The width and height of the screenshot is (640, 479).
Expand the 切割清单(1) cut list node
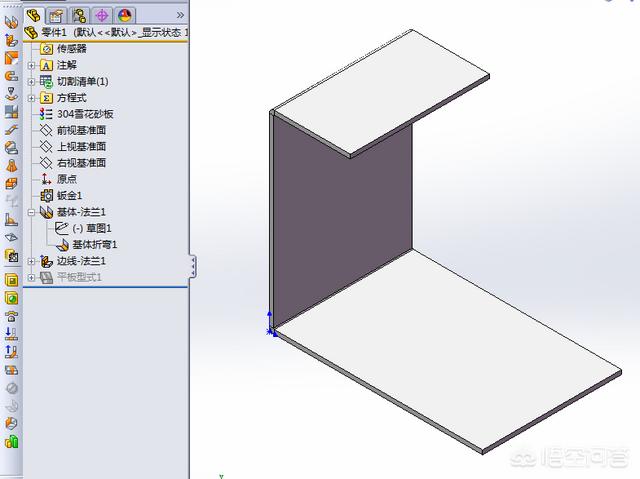click(x=31, y=81)
